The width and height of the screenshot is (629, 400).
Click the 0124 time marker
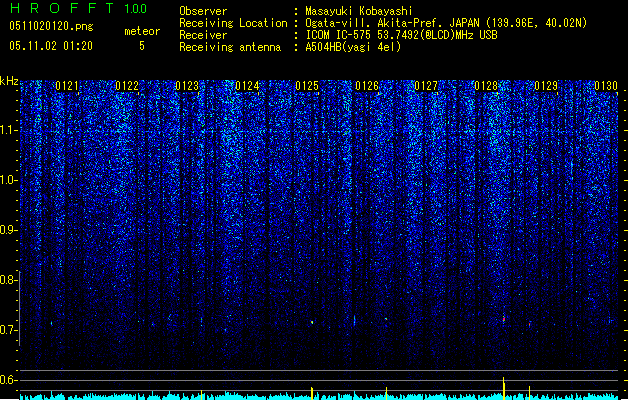click(247, 86)
